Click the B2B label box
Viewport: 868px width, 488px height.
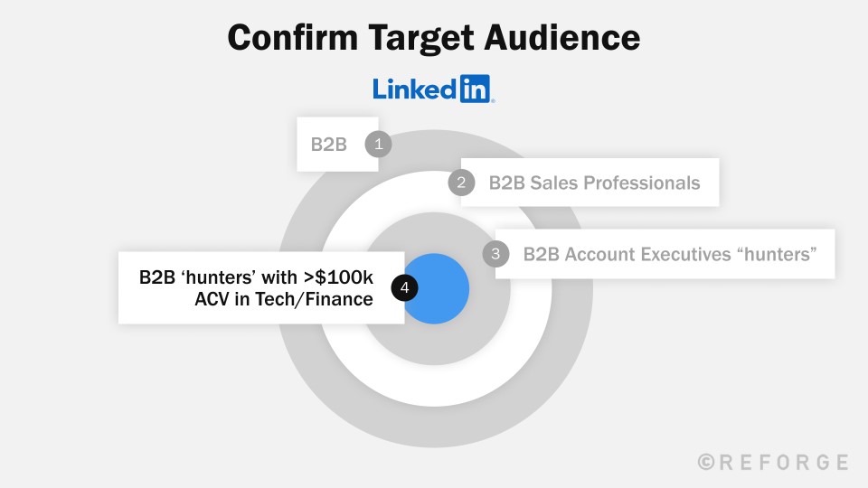click(x=337, y=144)
